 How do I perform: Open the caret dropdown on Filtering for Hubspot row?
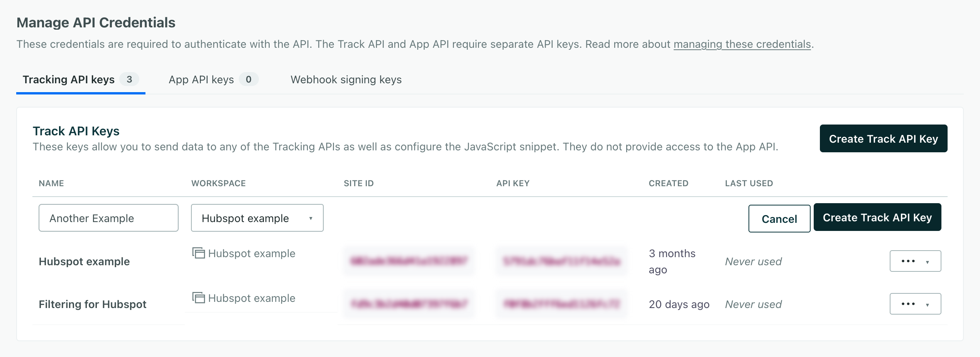(928, 304)
